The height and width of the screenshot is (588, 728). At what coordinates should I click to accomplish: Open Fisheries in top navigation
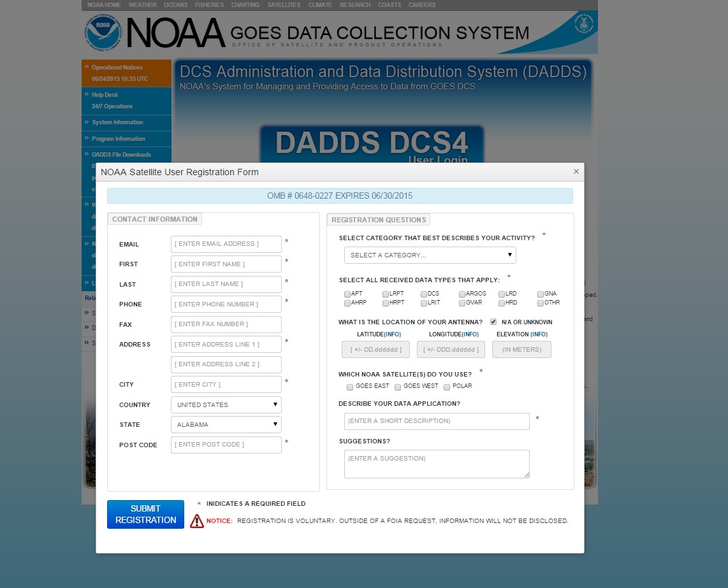[x=209, y=4]
